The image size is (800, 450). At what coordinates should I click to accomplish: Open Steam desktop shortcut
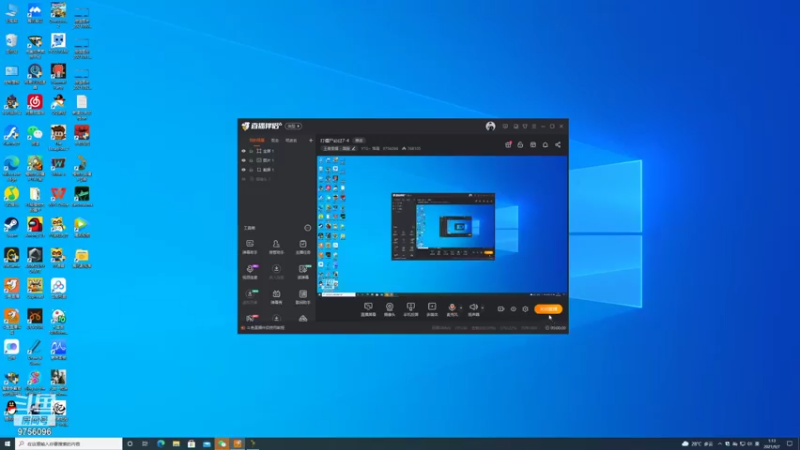coord(11,227)
